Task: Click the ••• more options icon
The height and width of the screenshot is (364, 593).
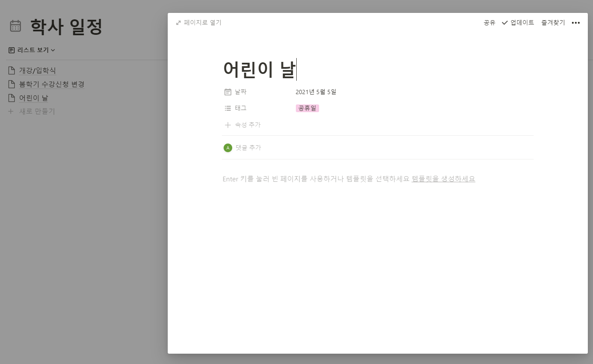Action: [x=576, y=23]
